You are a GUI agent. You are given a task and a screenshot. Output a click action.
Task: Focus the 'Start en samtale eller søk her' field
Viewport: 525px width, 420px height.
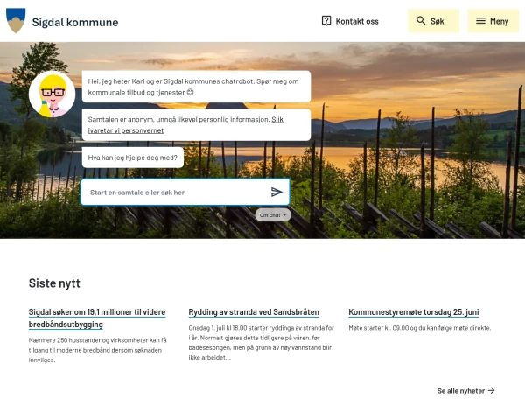[185, 192]
